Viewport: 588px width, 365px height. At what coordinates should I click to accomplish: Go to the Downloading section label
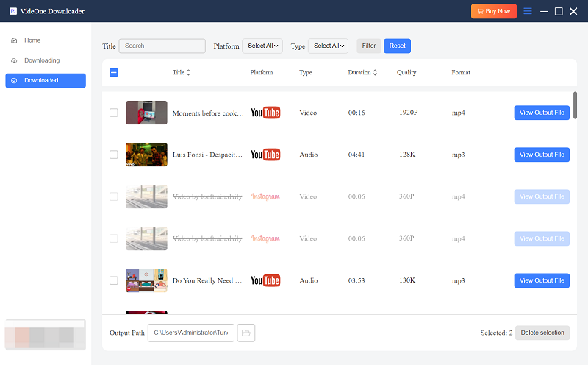click(x=42, y=60)
